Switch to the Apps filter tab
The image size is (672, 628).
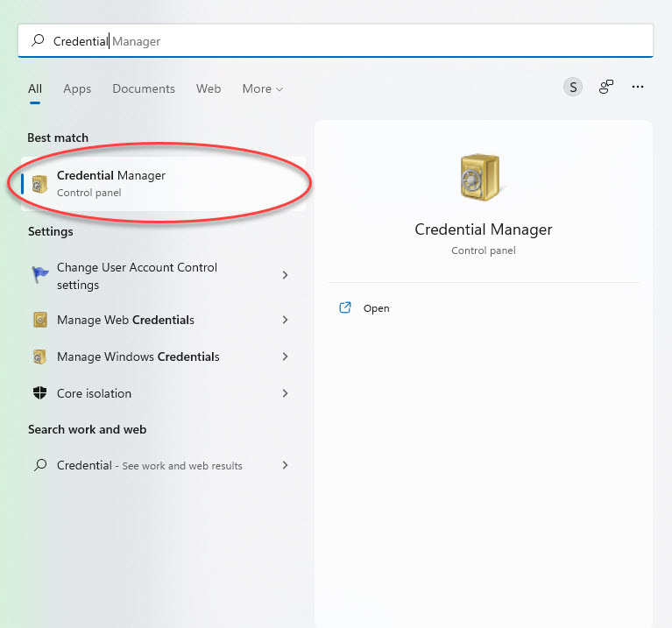point(77,88)
